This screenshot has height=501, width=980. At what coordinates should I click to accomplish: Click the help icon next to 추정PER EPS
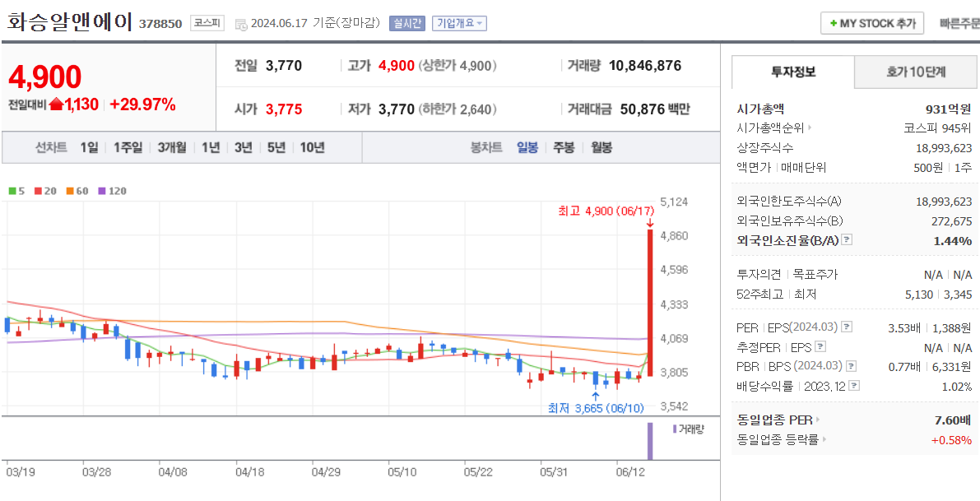[x=820, y=346]
